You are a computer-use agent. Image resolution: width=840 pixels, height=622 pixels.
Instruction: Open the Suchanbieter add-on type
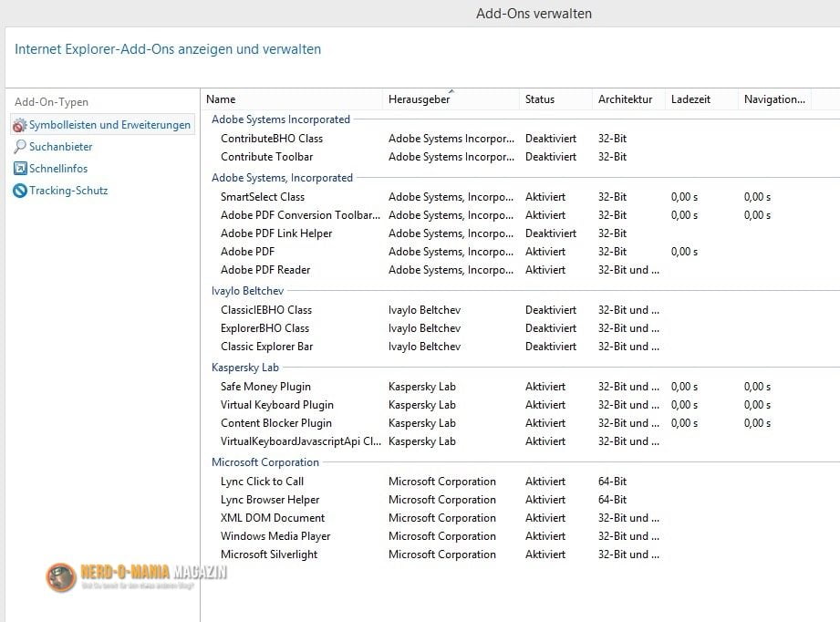point(60,146)
